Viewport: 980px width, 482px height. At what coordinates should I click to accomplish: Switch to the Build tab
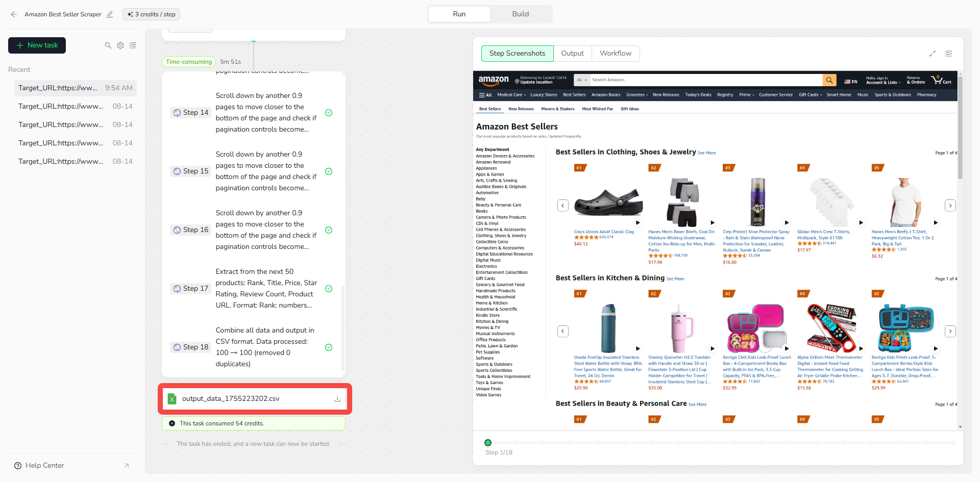point(520,14)
